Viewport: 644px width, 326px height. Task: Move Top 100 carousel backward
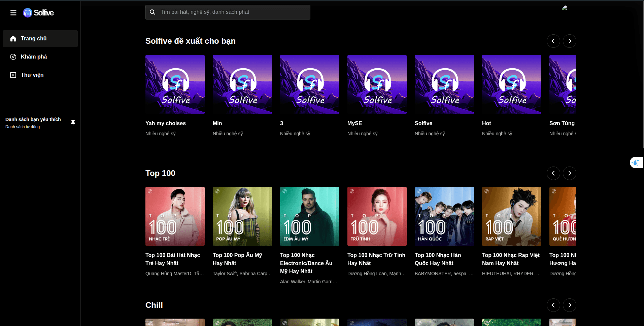[x=553, y=173]
